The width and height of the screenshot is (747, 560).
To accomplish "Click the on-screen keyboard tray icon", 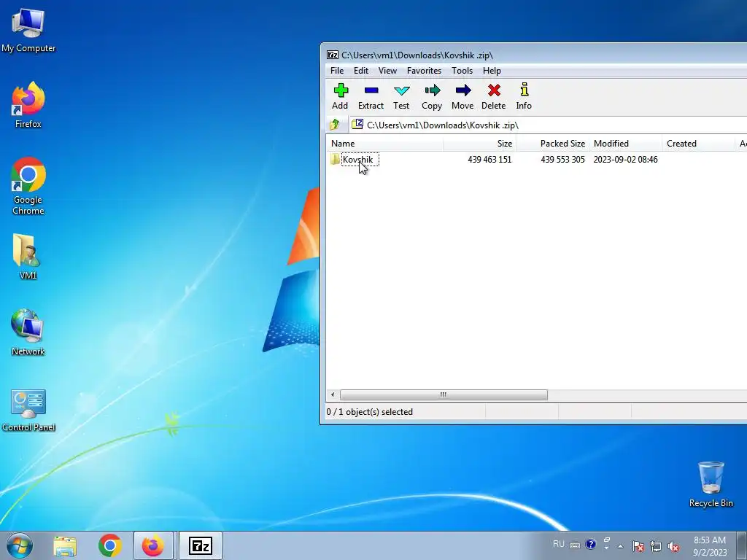I will (575, 545).
